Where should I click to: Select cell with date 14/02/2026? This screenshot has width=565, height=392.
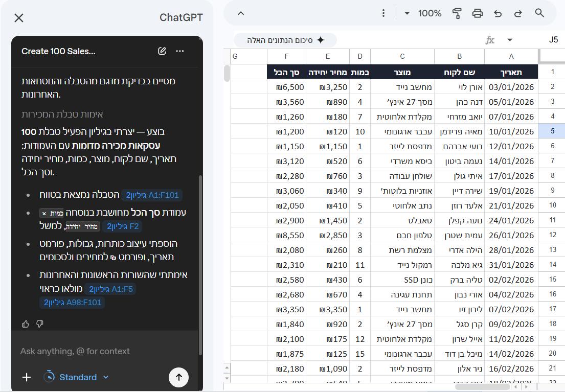coord(511,354)
